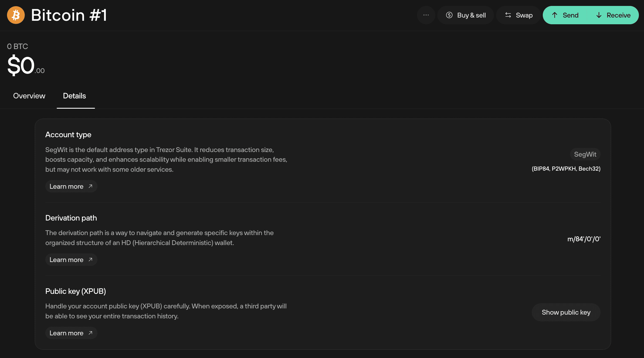Click the Send button
The width and height of the screenshot is (644, 358).
pos(565,15)
